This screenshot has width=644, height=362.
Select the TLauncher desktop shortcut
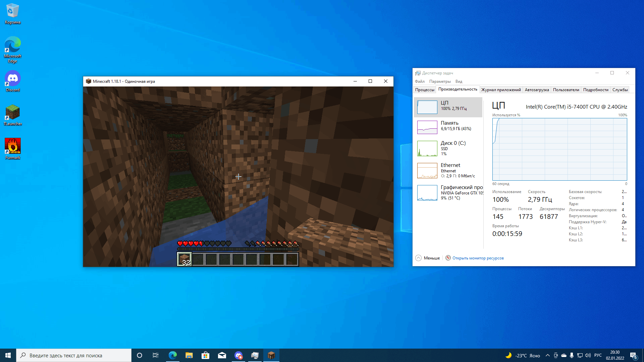pos(13,115)
